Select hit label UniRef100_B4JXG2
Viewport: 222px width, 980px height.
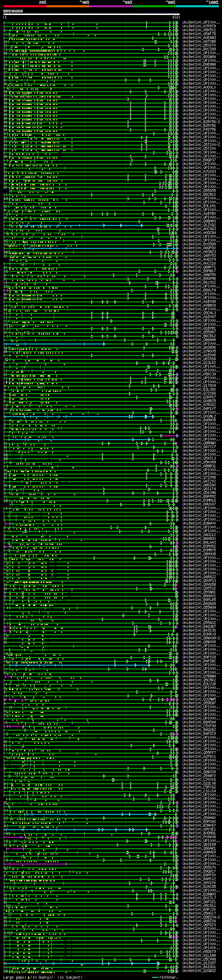click(x=199, y=282)
